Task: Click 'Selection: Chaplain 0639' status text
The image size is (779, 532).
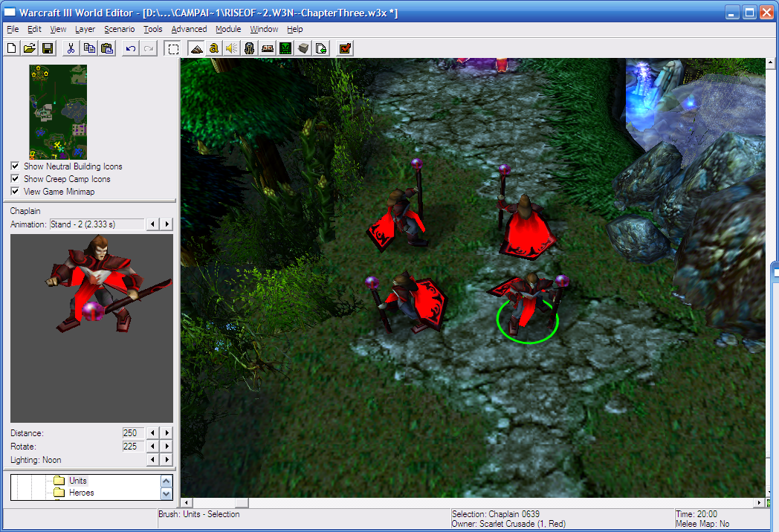Action: click(x=495, y=514)
